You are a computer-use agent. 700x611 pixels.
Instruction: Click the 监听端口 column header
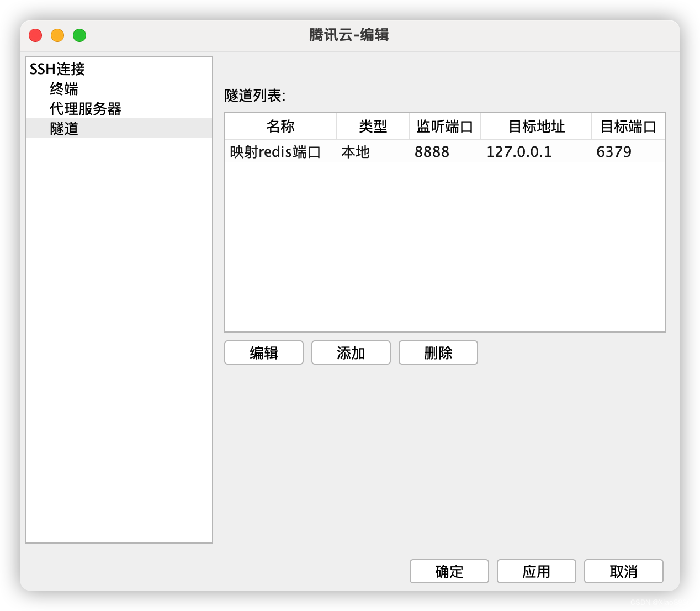tap(444, 127)
